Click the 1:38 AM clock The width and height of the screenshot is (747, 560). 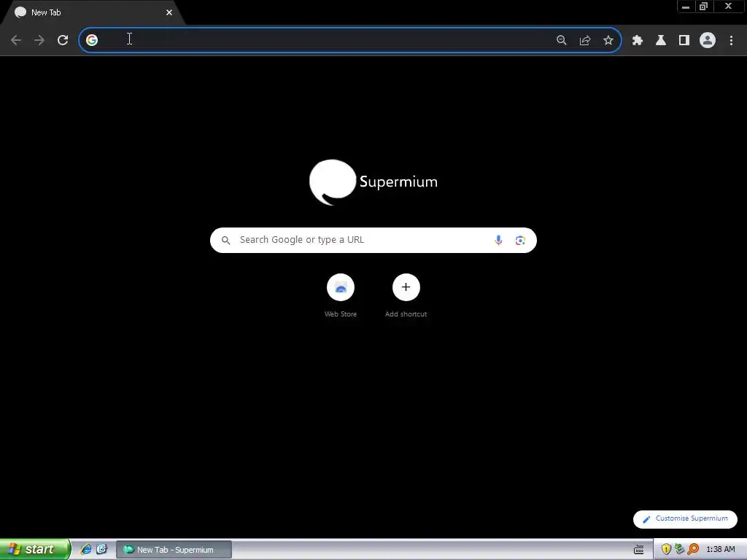point(720,550)
